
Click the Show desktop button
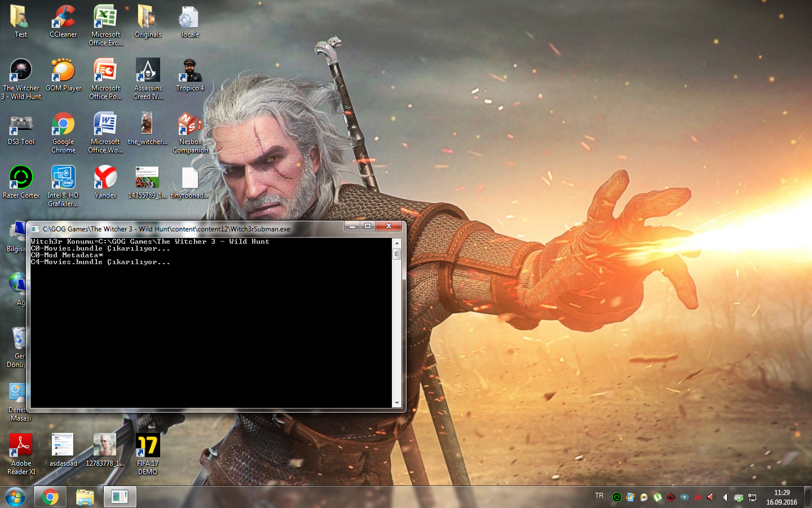pos(807,497)
